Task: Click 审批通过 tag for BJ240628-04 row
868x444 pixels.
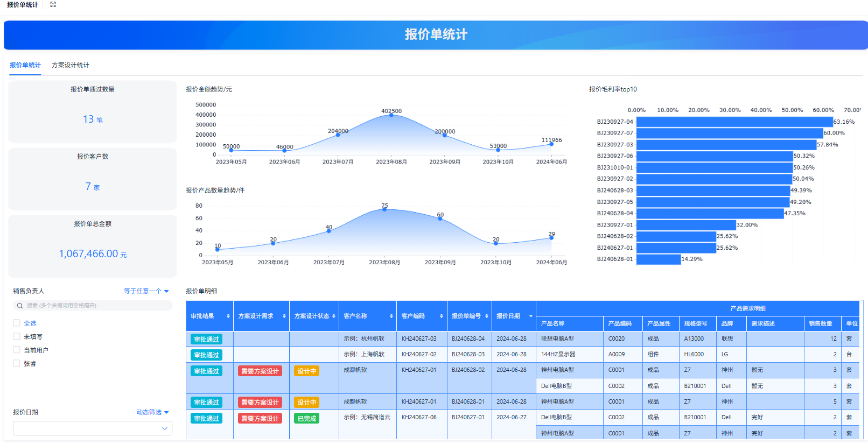Action: point(207,340)
